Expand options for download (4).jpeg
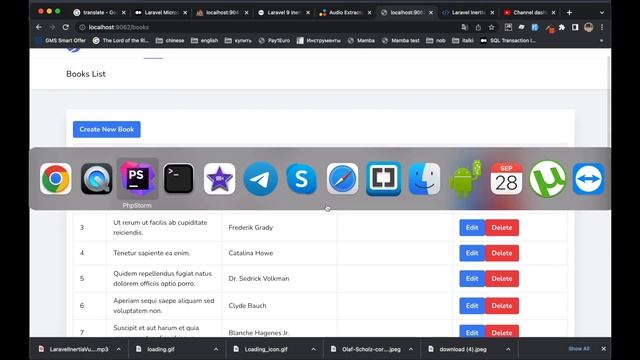The width and height of the screenshot is (640, 360). (508, 349)
